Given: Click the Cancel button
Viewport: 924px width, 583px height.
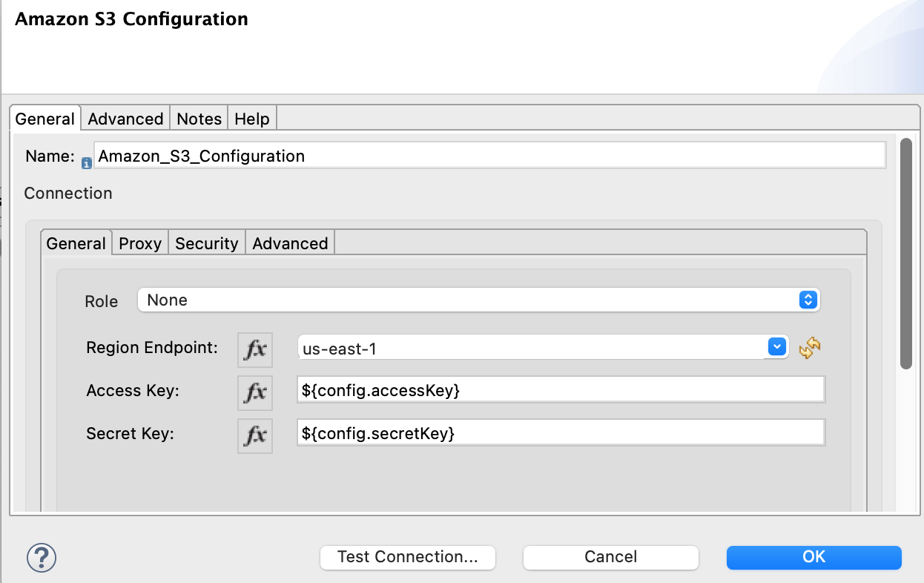Looking at the screenshot, I should click(x=610, y=557).
